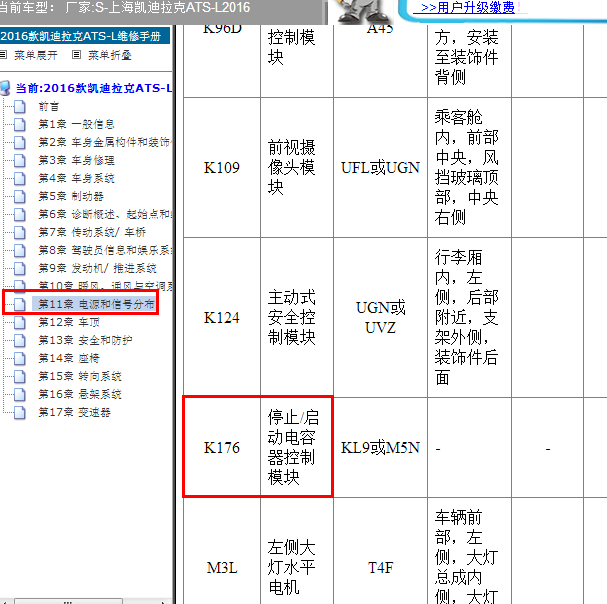The image size is (607, 604).
Task: Click the 菜单展开 list icon
Action: (3, 55)
